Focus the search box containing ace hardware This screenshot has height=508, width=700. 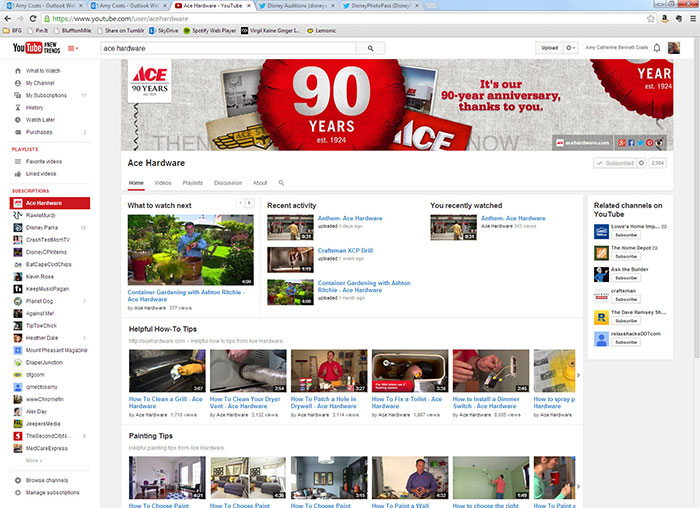(229, 48)
